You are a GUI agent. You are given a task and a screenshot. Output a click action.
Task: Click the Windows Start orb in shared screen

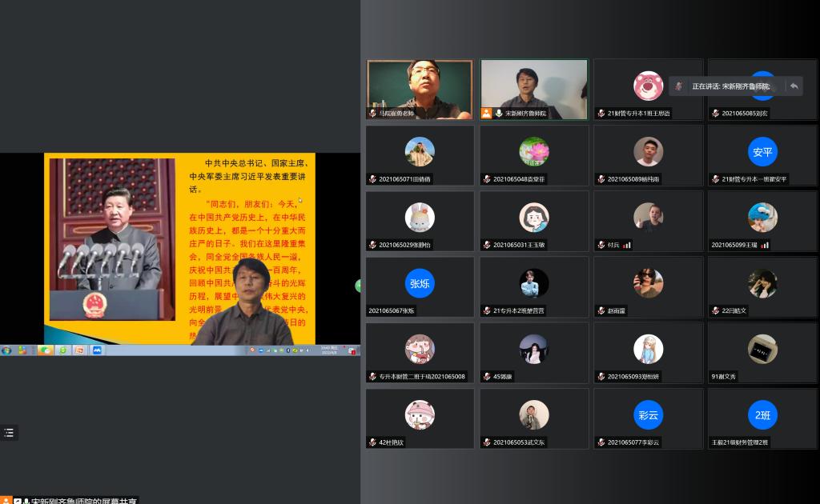point(7,350)
